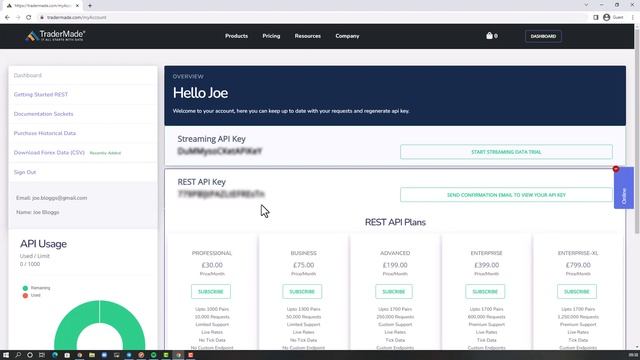Screen dimensions: 640x360
Task: Click the red Used legend dot
Action: [25, 295]
